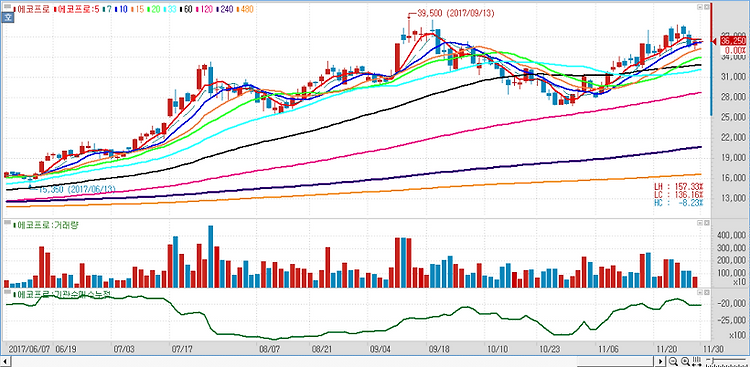Image resolution: width=750 pixels, height=367 pixels.
Task: Click the vertical red-blue price range bar
Action: (711, 59)
